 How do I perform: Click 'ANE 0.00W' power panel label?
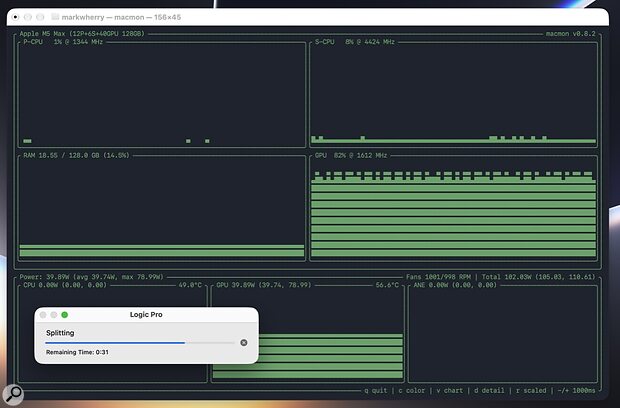click(455, 285)
